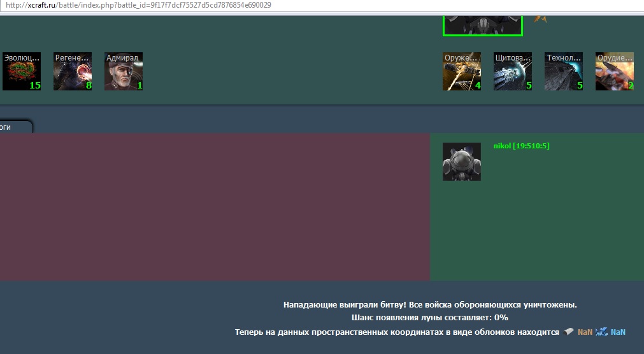Click the orange NaN metal debris value
This screenshot has height=354, width=644.
[x=585, y=332]
